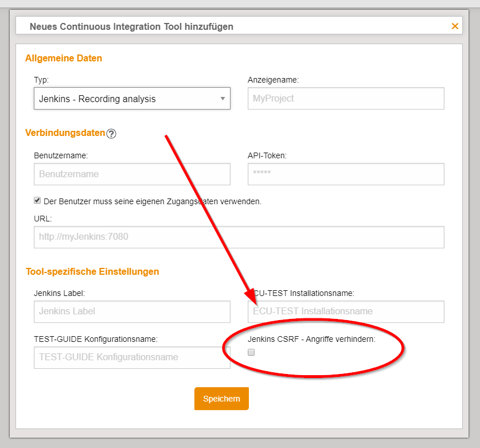This screenshot has height=448, width=480.
Task: Click into the Benutzername input
Action: pos(132,174)
